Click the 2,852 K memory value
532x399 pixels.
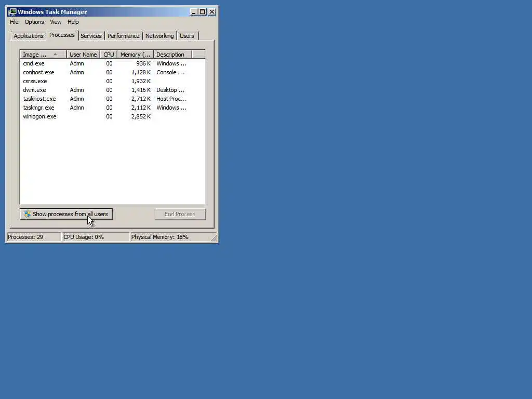141,116
